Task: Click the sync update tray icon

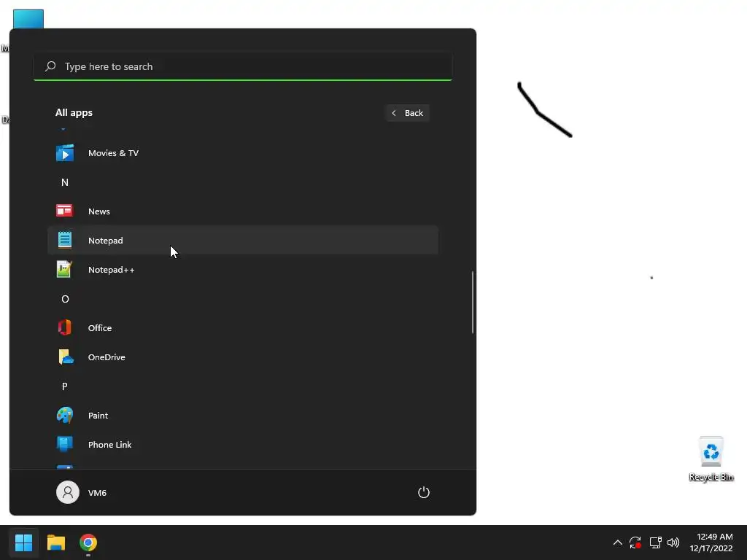Action: click(x=635, y=542)
